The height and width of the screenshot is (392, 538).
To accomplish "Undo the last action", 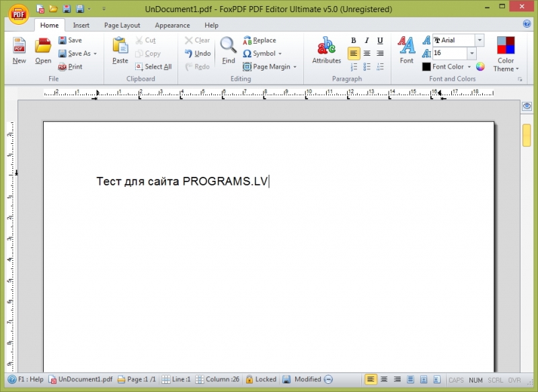I will 198,54.
